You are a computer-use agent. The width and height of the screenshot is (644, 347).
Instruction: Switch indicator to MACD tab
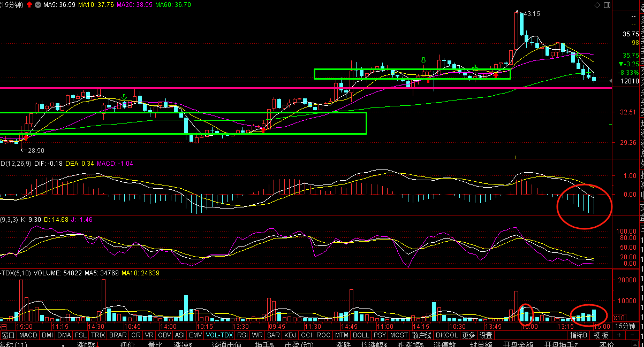coord(28,335)
